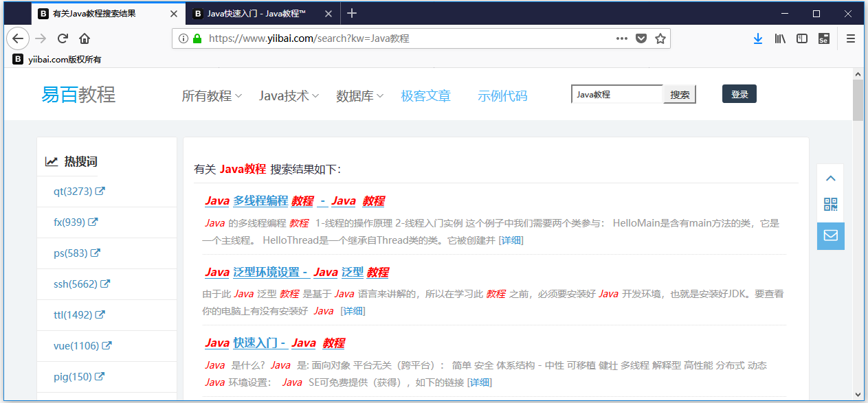Toggle the sidebar view icon
Viewport: 868px width, 403px height.
coord(802,38)
